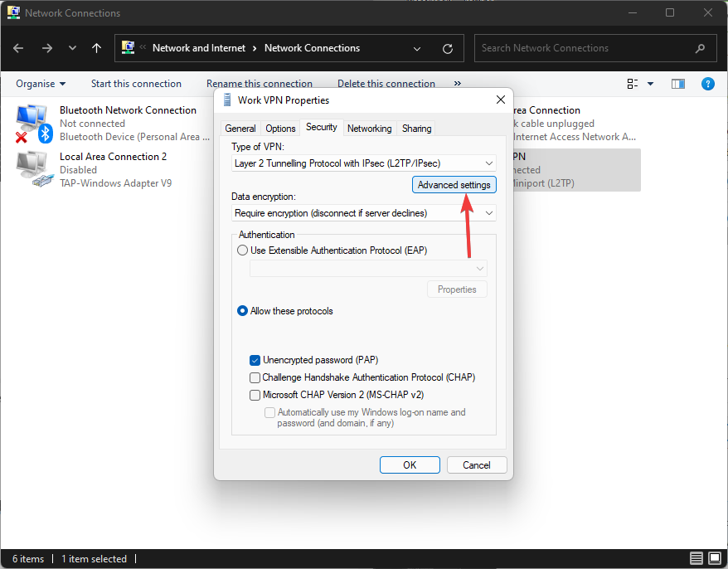Screen dimensions: 728x569
Task: Enable Challenge Handshake Authentication Protocol (CHAP)
Action: click(255, 378)
